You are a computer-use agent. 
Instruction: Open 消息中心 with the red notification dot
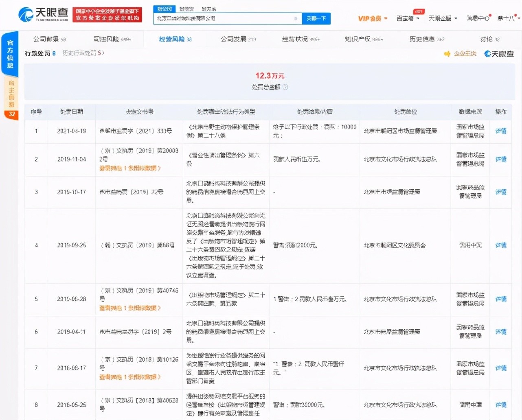478,18
